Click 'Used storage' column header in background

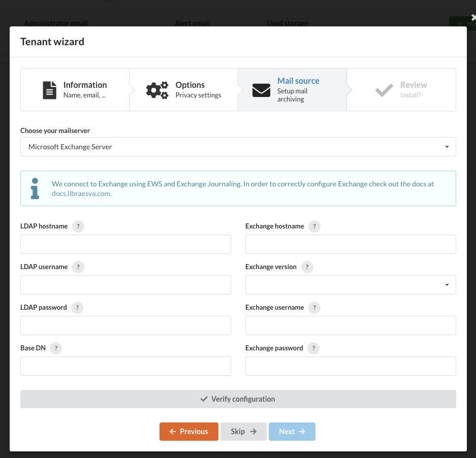287,23
